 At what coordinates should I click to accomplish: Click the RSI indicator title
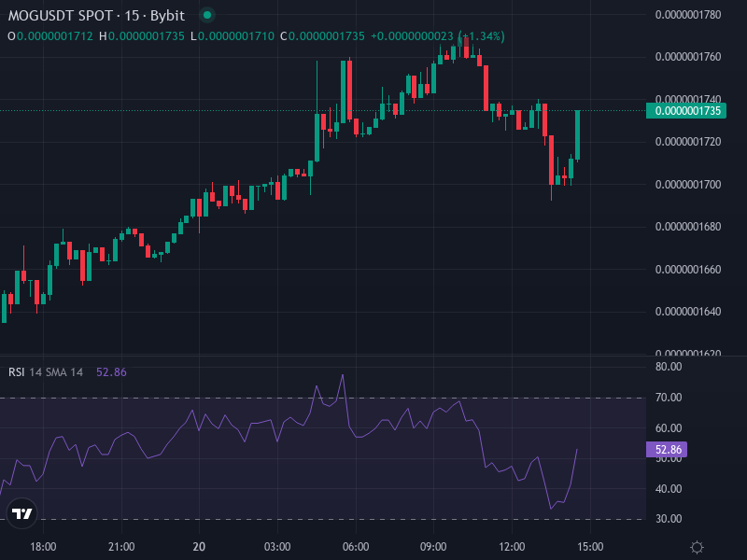(17, 372)
